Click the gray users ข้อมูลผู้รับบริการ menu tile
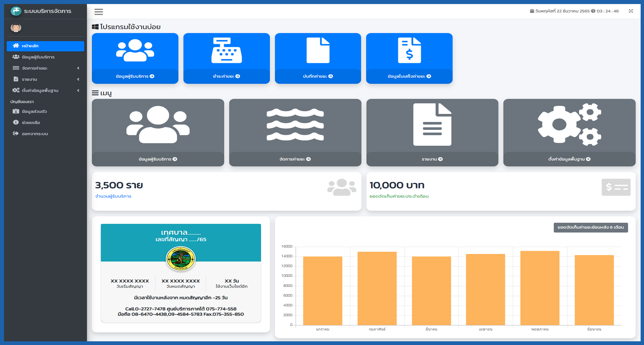 158,125
